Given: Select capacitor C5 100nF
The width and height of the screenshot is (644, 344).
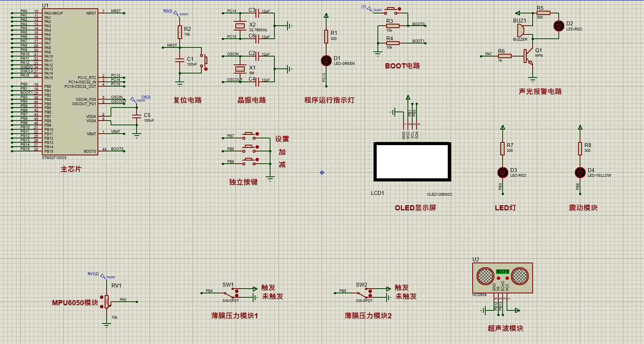Looking at the screenshot, I should pyautogui.click(x=137, y=116).
